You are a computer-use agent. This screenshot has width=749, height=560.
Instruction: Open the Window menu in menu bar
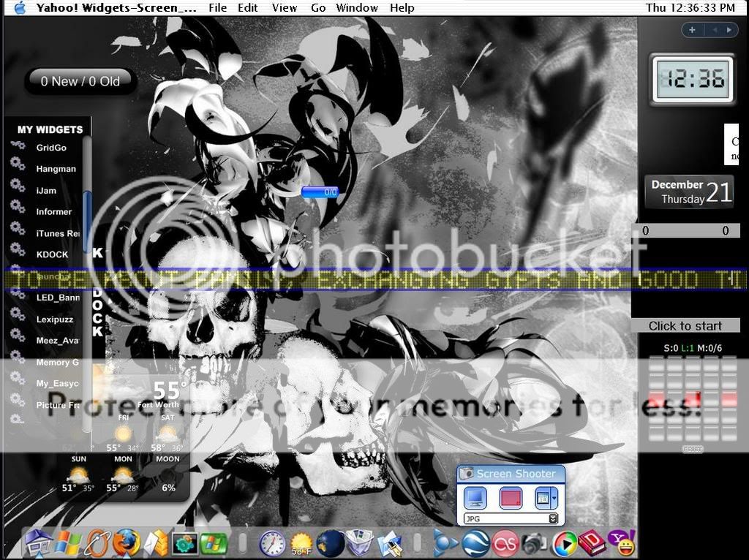click(x=357, y=8)
